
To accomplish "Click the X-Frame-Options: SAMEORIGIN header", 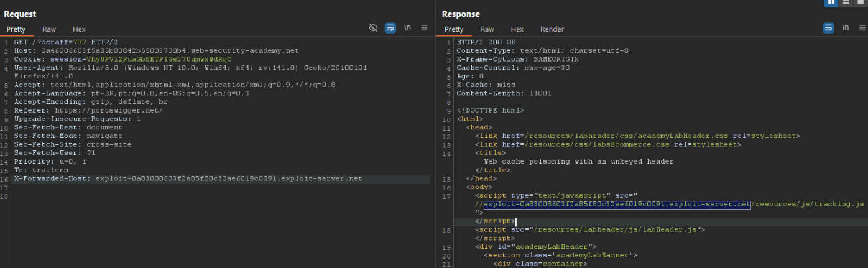I will click(x=517, y=59).
